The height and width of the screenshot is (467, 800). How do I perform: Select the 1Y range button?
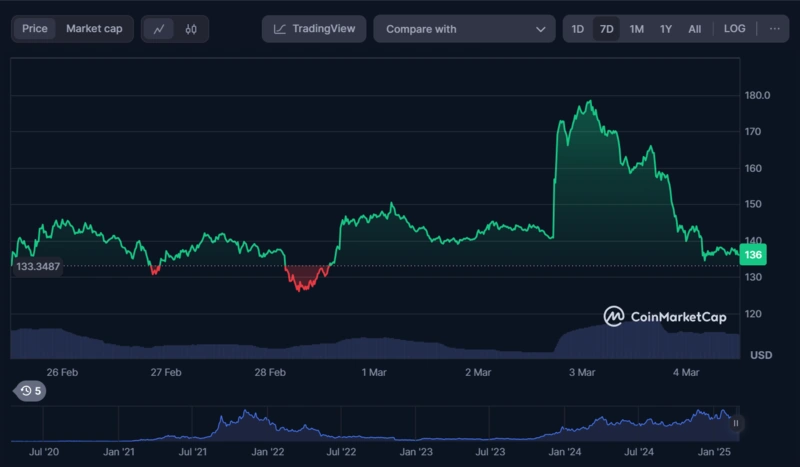666,29
